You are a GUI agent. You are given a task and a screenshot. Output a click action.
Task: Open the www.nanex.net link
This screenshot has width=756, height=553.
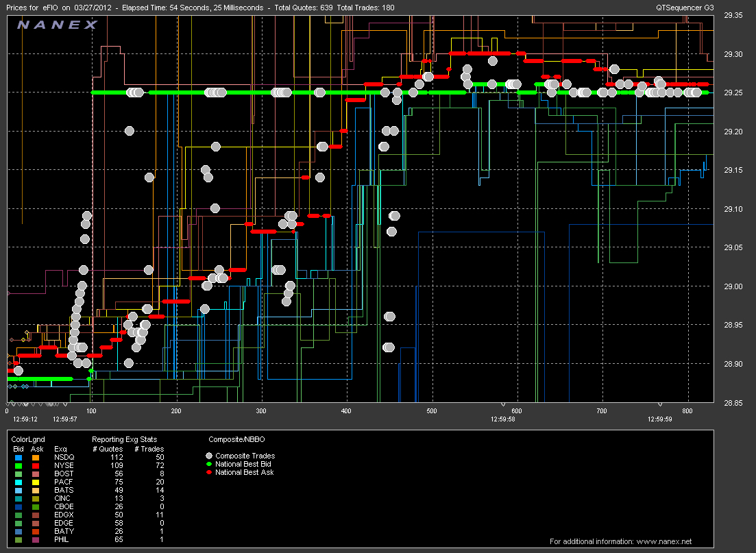click(x=664, y=541)
